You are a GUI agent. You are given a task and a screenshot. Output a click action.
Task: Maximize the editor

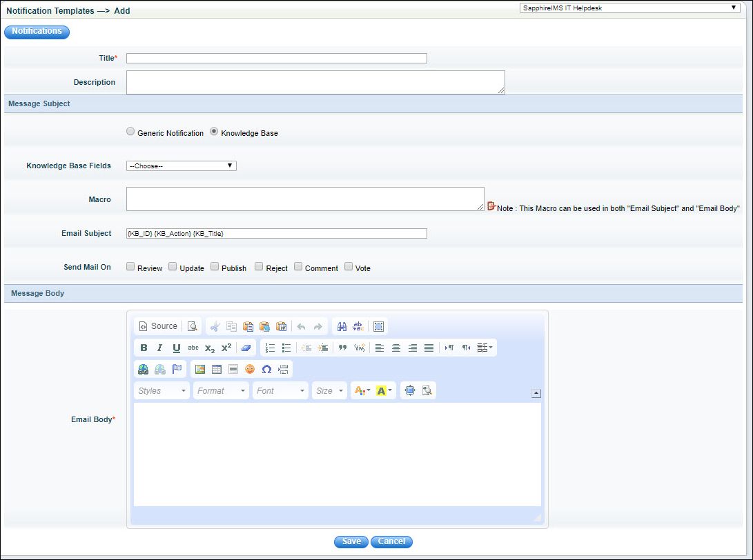[x=410, y=390]
